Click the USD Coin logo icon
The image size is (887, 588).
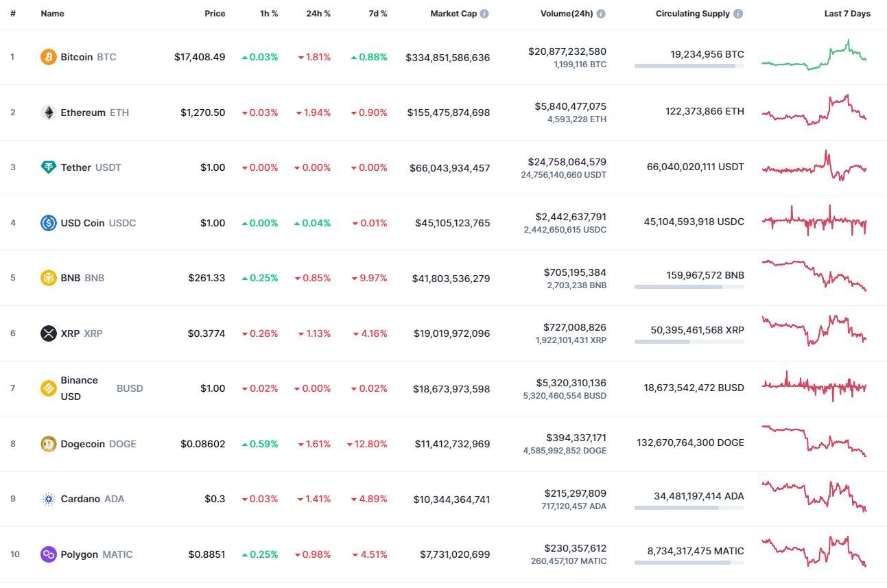(x=48, y=223)
